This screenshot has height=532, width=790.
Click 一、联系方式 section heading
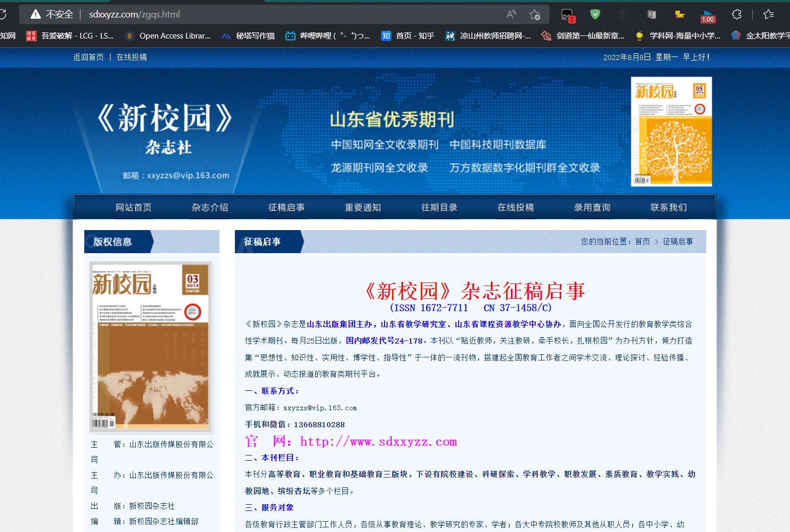[272, 391]
